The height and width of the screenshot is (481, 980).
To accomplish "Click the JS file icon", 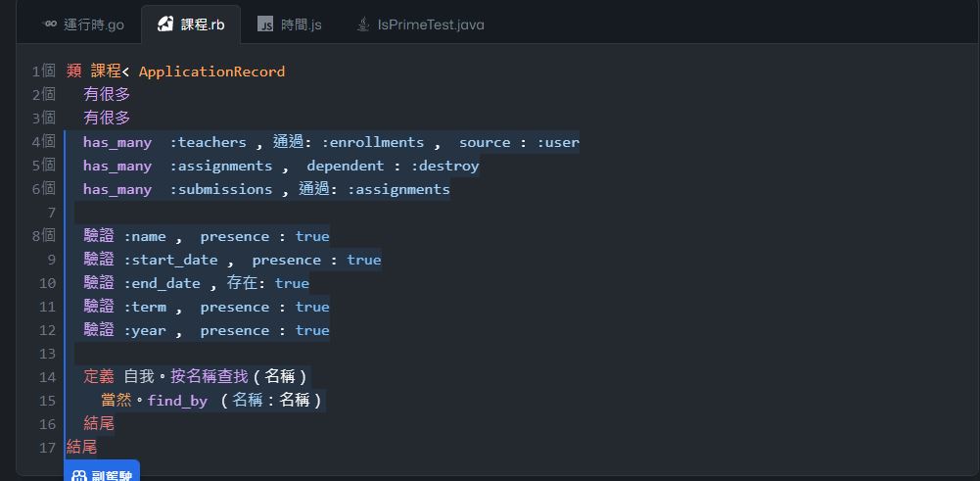I will point(265,24).
